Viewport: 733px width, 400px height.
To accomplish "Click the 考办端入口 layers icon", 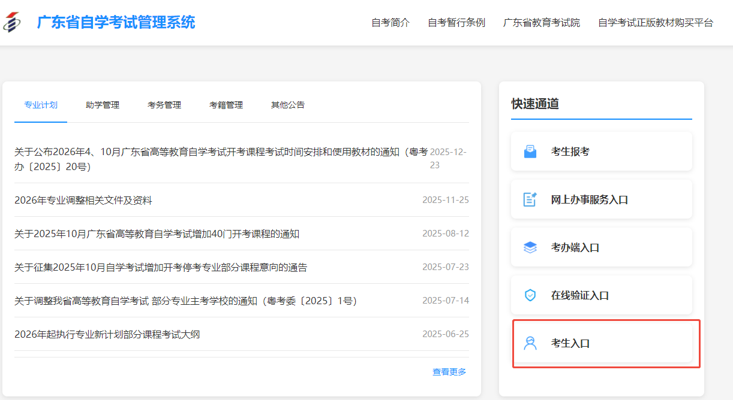I will coord(530,247).
